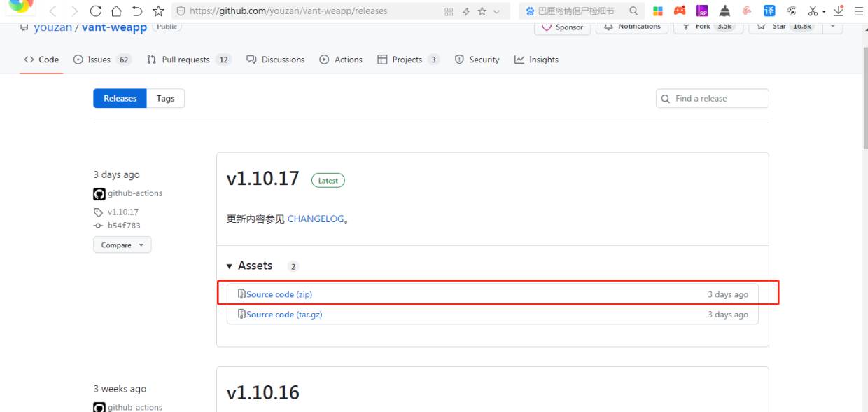868x412 pixels.
Task: Open the CHANGELOG link
Action: click(316, 219)
